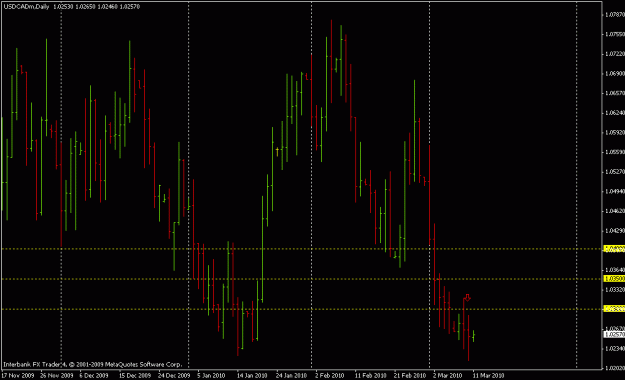Click the 1.06570 price axis label
This screenshot has width=625, height=380.
[x=615, y=93]
